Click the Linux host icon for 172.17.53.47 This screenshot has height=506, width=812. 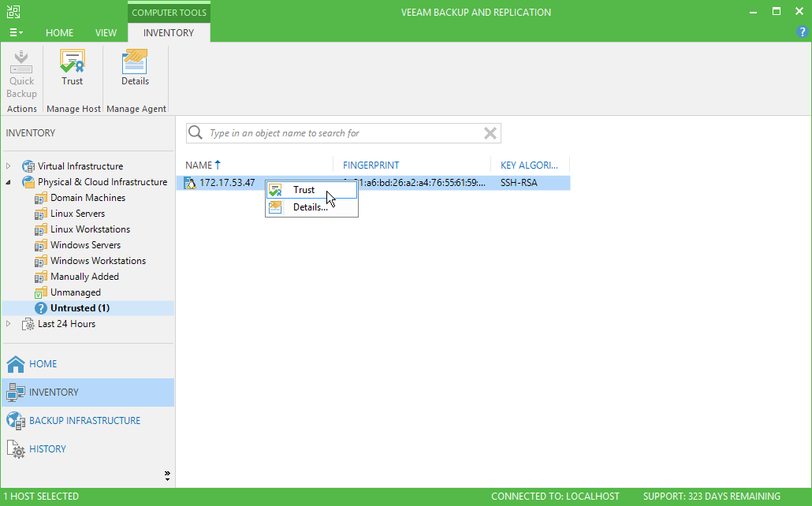pyautogui.click(x=190, y=183)
